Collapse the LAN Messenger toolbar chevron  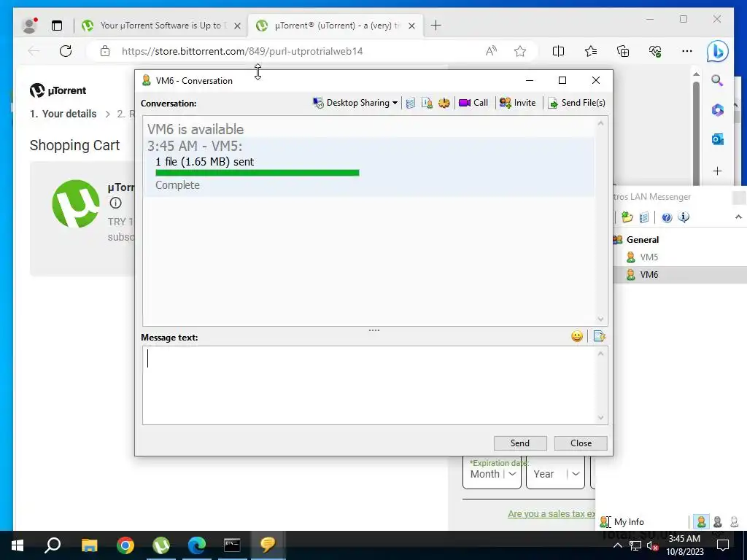738,217
